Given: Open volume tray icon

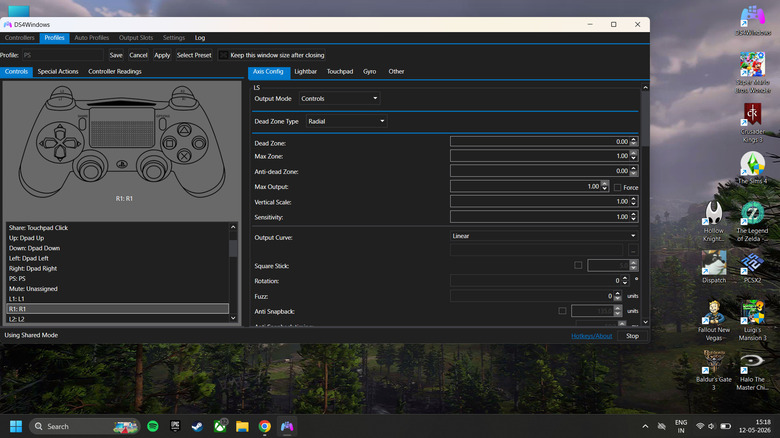Looking at the screenshot, I should (x=711, y=427).
